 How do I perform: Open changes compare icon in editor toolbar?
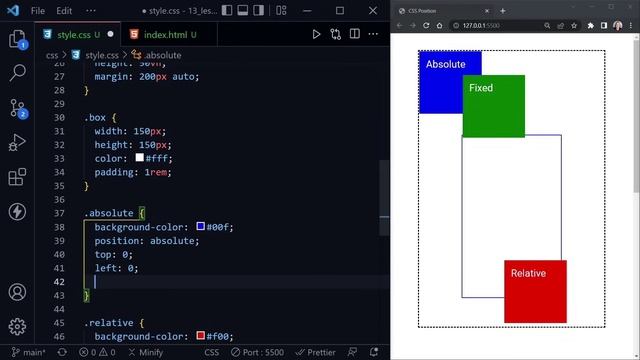pos(336,34)
